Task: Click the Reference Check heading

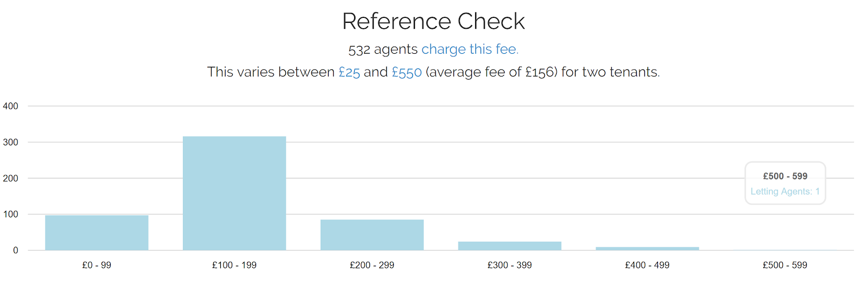Action: point(433,22)
